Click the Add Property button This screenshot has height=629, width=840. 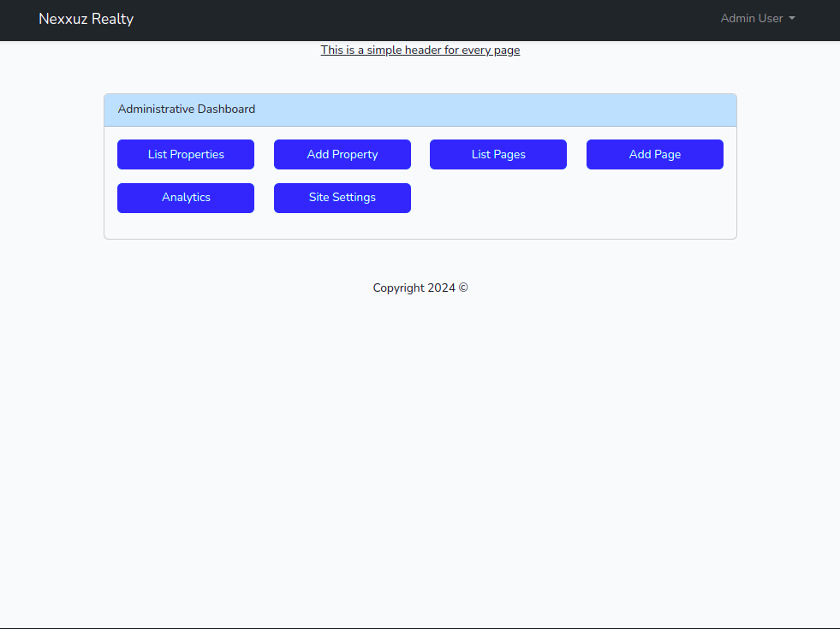coord(343,155)
